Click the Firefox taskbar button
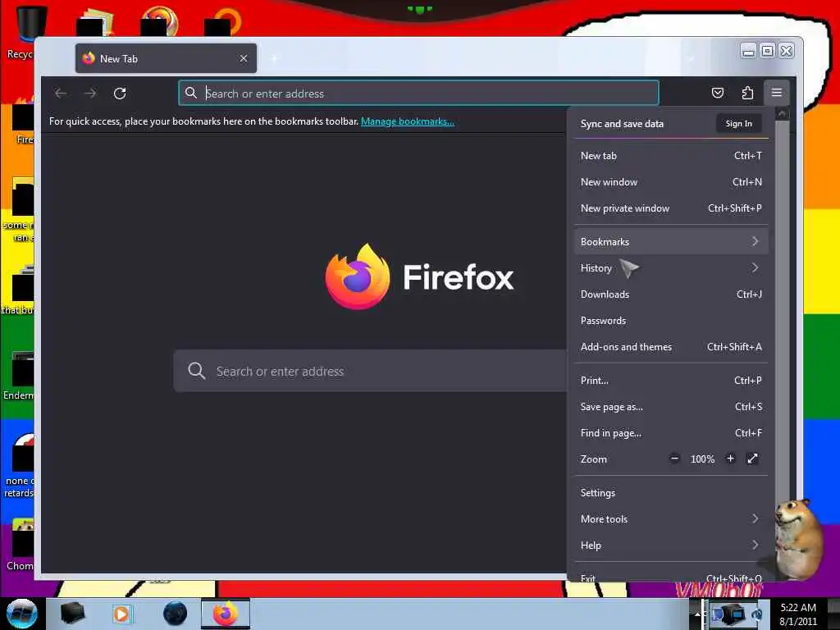 coord(225,614)
